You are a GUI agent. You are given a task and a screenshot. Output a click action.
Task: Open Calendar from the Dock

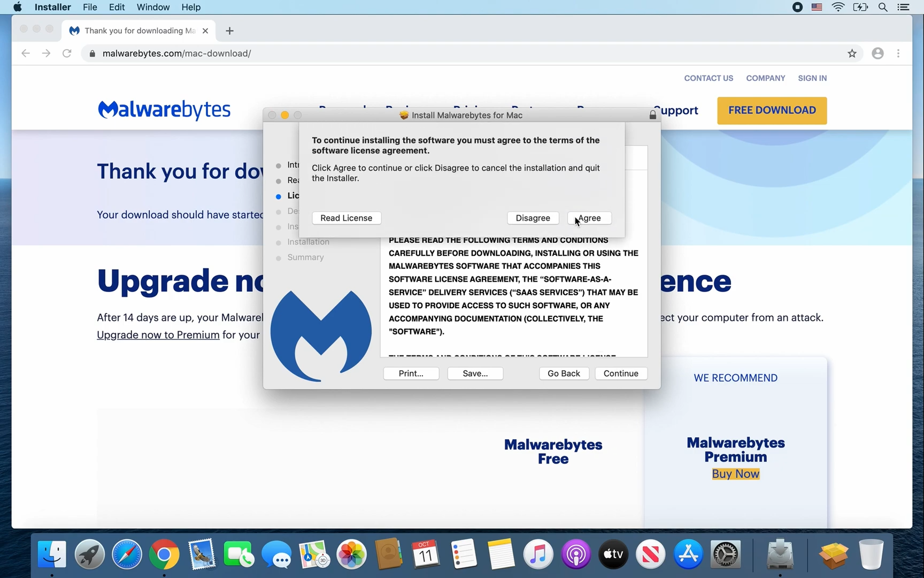[426, 554]
